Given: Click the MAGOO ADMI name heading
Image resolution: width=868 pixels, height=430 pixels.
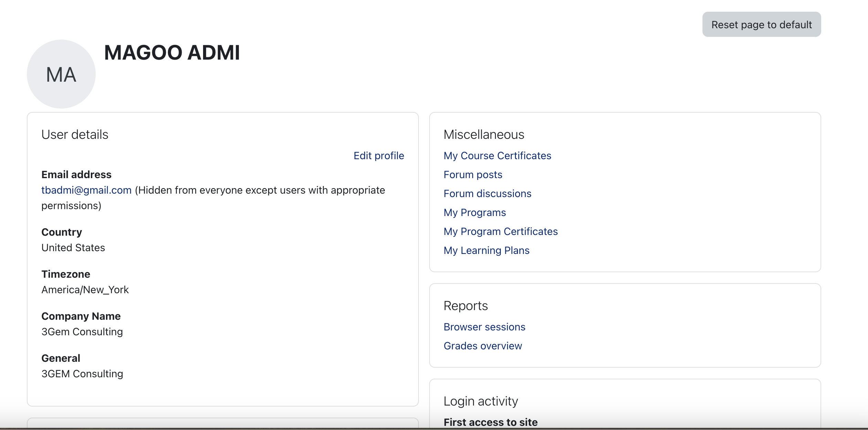Looking at the screenshot, I should click(x=172, y=53).
